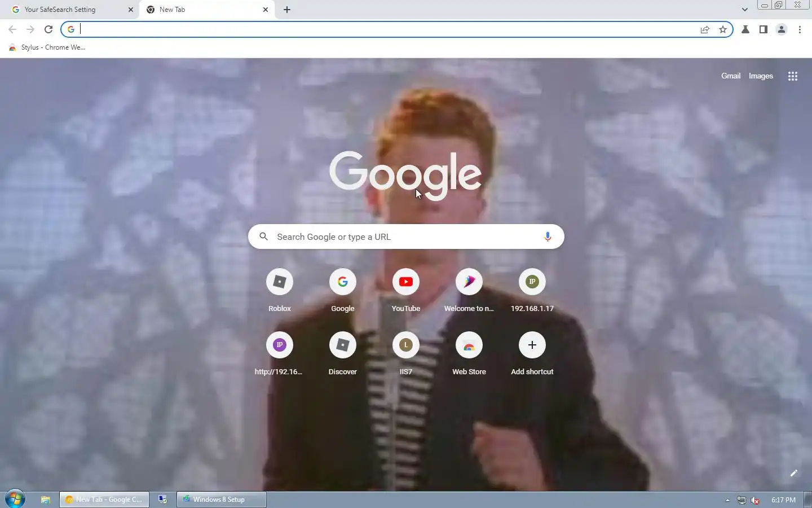The width and height of the screenshot is (812, 508).
Task: Select 'New Tab - Google C...' taskbar button
Action: point(104,500)
